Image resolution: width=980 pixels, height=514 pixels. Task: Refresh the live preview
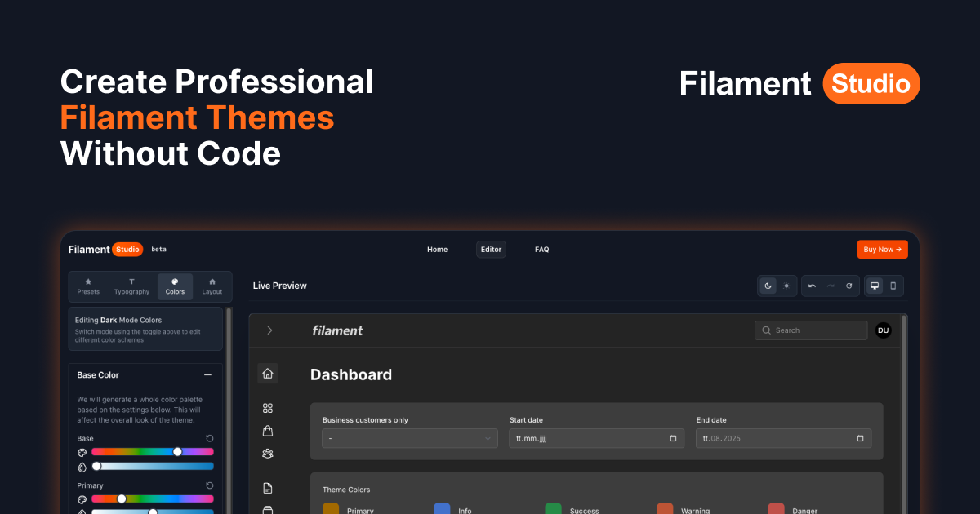(849, 286)
